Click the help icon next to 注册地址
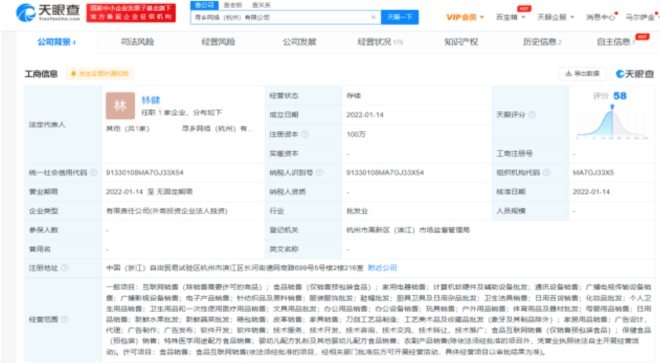Viewport: 660px width, 363px height. pyautogui.click(x=64, y=268)
